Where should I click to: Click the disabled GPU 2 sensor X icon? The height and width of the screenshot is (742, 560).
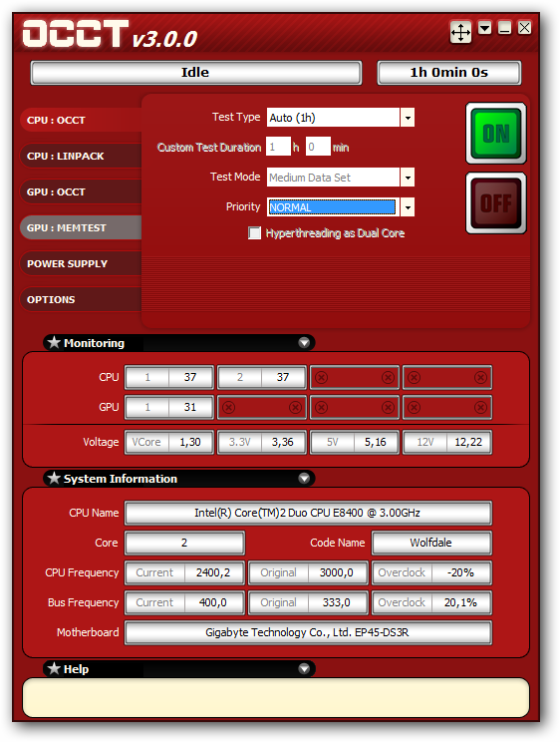pos(228,407)
